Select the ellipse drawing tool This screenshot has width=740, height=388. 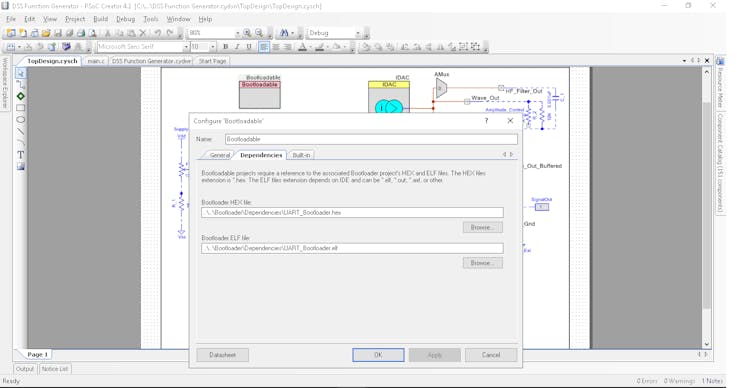[21, 120]
